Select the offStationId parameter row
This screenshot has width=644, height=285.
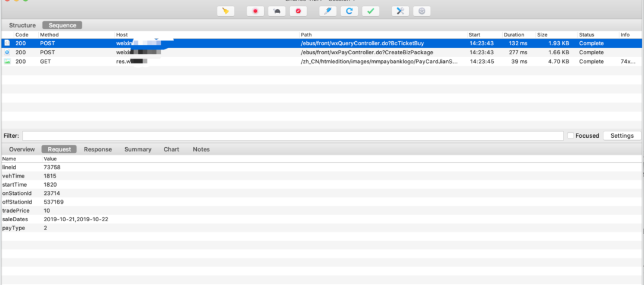pos(322,202)
